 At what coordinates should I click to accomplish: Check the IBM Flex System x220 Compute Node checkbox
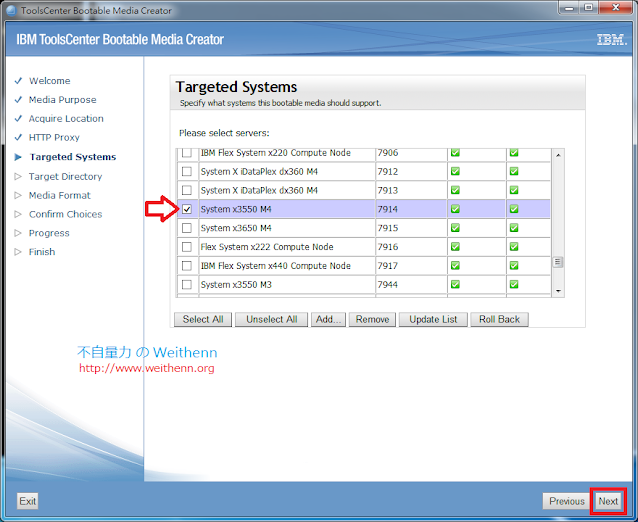187,153
